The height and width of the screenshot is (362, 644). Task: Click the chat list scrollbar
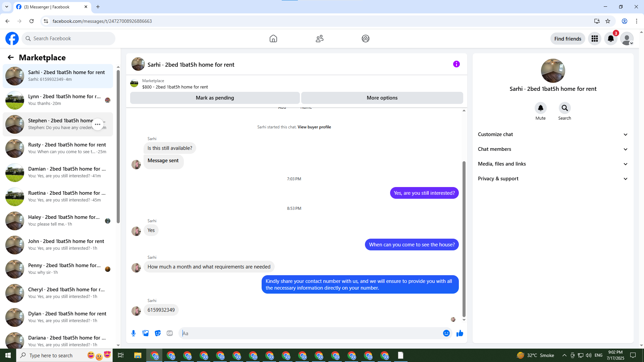click(118, 147)
